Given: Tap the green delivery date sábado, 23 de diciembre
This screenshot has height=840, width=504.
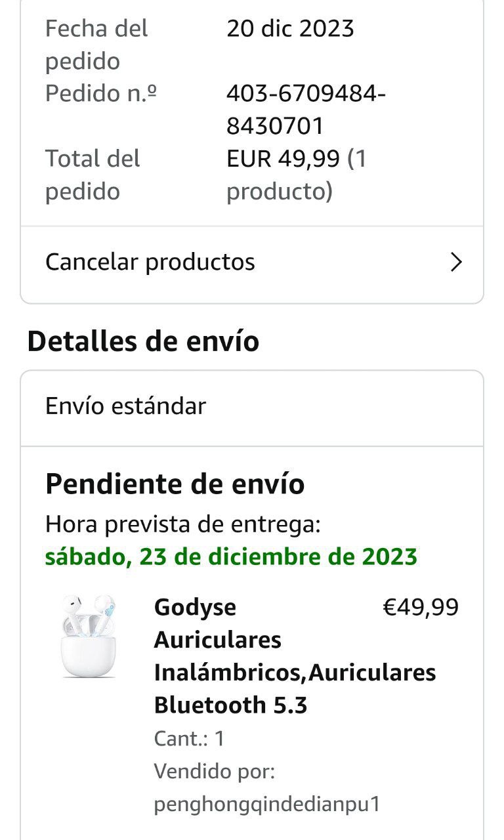Looking at the screenshot, I should coord(231,557).
